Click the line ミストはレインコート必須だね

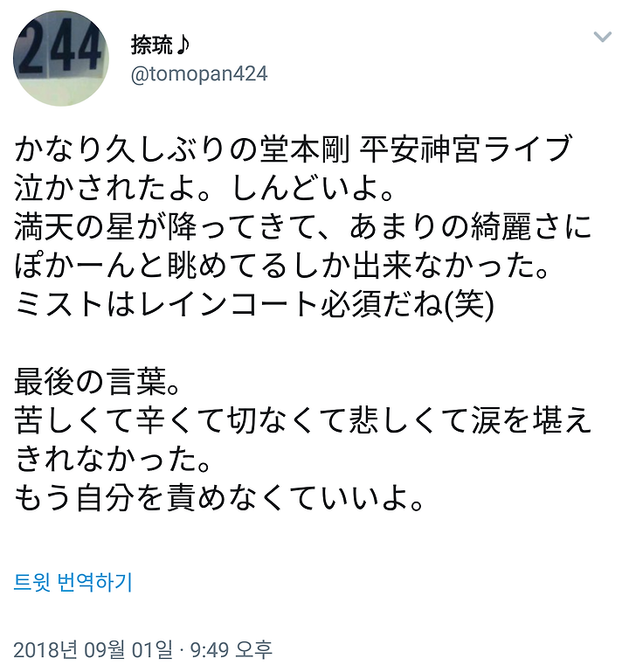(x=254, y=305)
